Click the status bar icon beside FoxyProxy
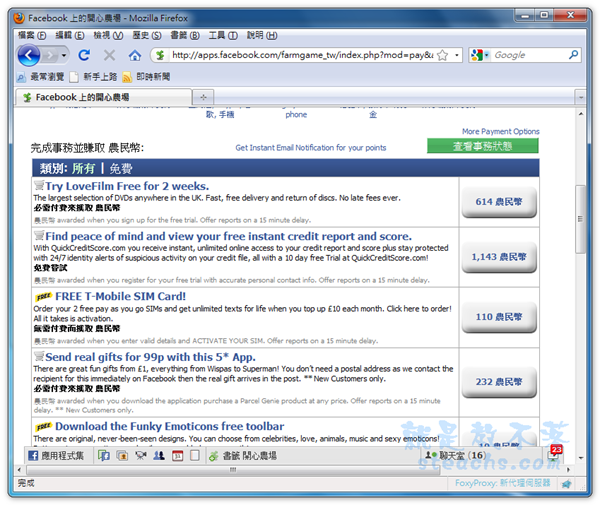 pyautogui.click(x=567, y=484)
